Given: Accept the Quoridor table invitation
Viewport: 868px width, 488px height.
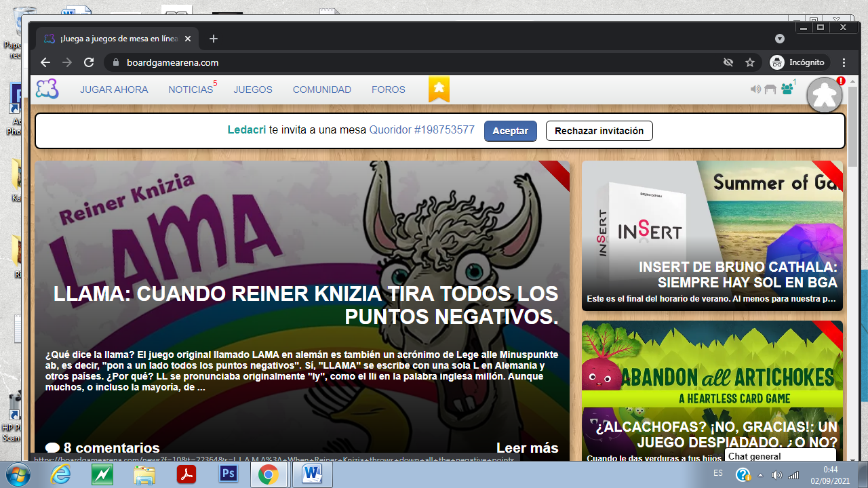Looking at the screenshot, I should [x=511, y=131].
